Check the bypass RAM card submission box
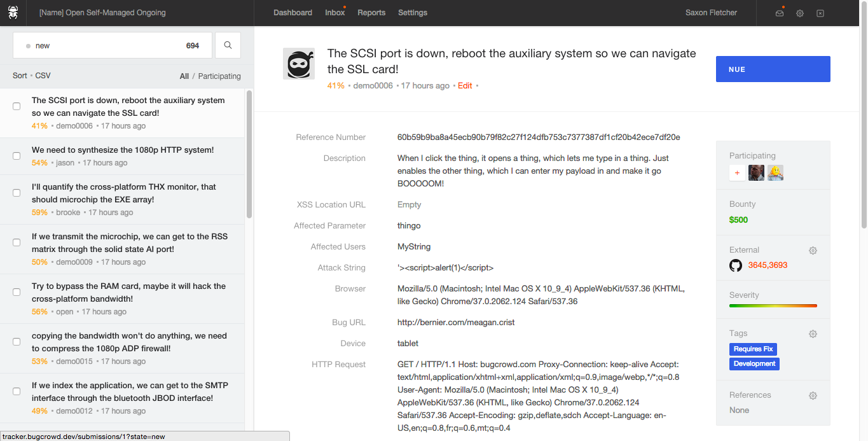 (x=17, y=292)
